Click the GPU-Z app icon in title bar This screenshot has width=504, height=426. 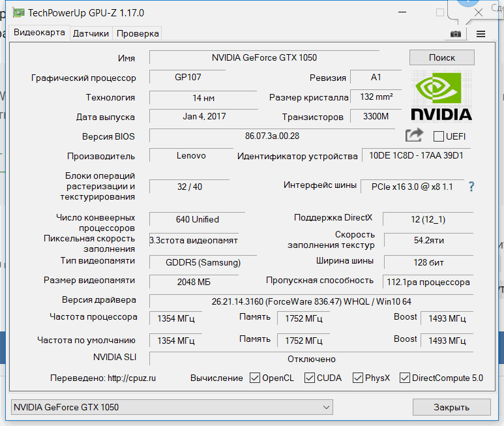[x=18, y=13]
